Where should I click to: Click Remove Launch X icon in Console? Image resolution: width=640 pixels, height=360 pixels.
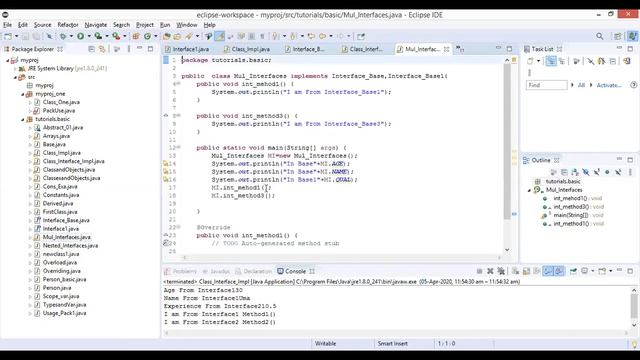pos(490,271)
